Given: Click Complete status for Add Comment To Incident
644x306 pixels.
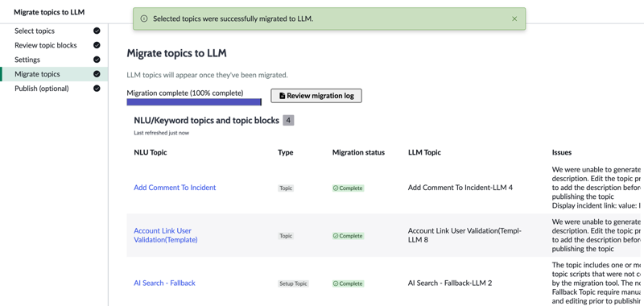Looking at the screenshot, I should [x=349, y=188].
